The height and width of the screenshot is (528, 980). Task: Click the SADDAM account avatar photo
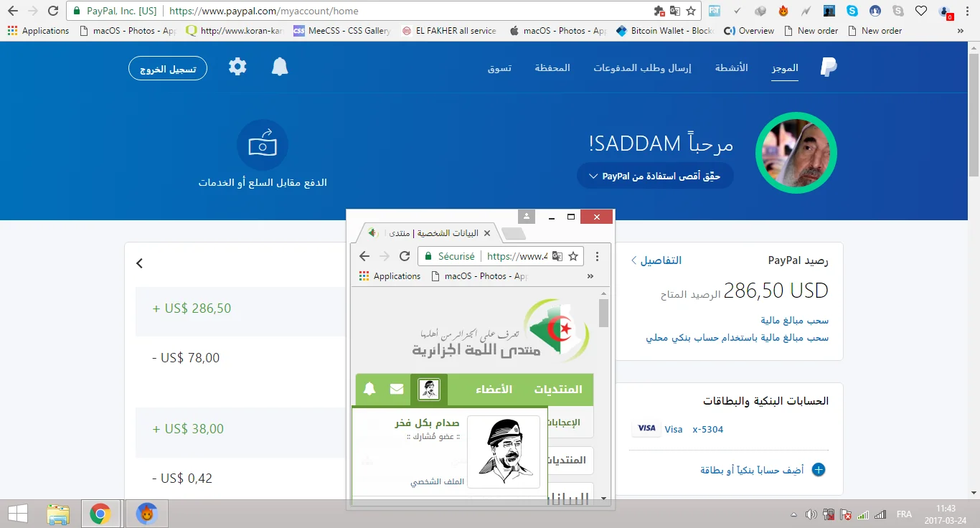pyautogui.click(x=796, y=153)
